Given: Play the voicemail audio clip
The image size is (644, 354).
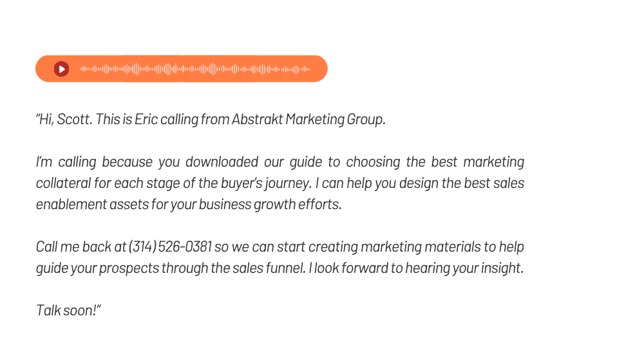Looking at the screenshot, I should tap(62, 69).
